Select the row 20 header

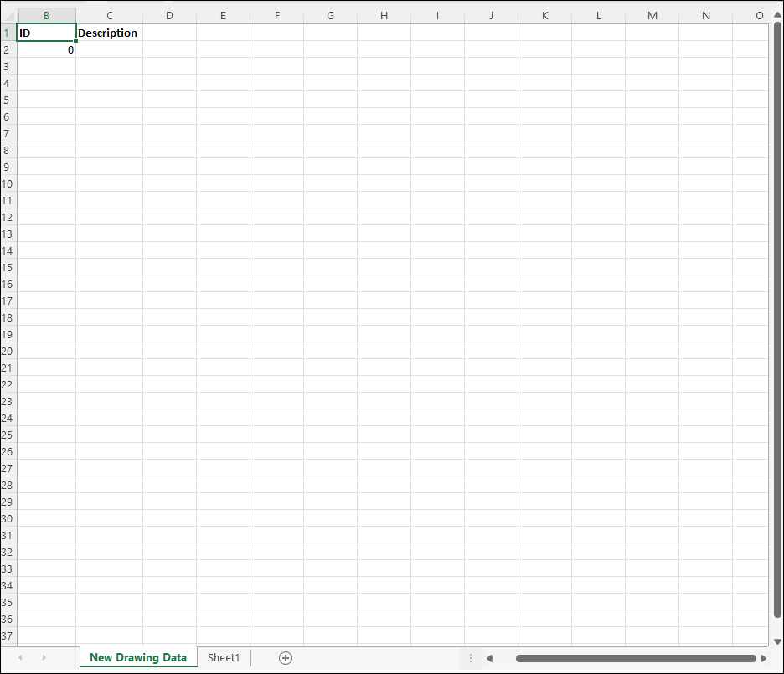7,351
